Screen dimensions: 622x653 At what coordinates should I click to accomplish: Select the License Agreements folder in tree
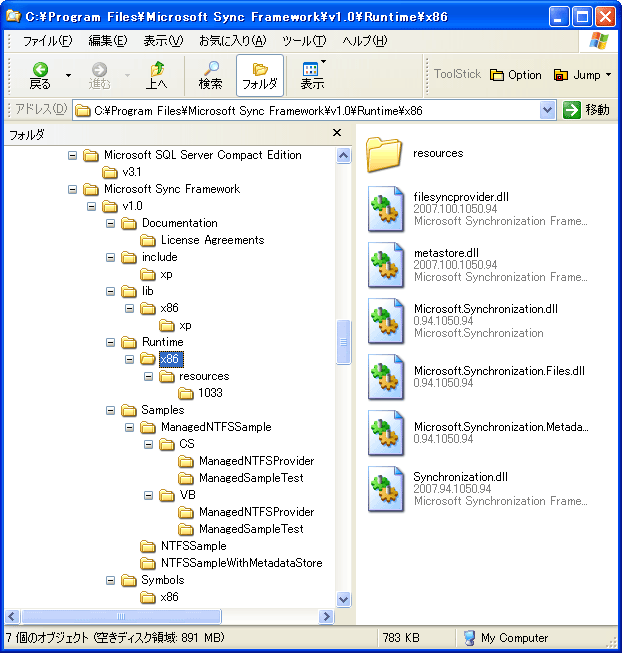pos(213,240)
